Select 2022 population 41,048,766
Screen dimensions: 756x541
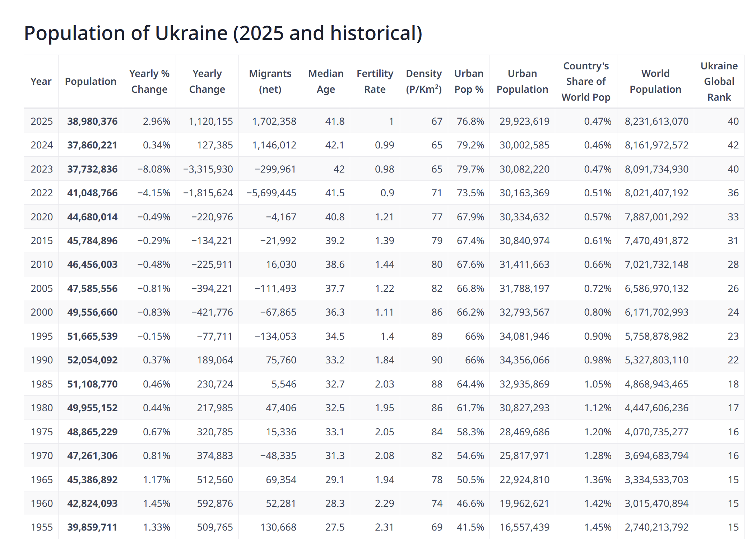tap(92, 193)
